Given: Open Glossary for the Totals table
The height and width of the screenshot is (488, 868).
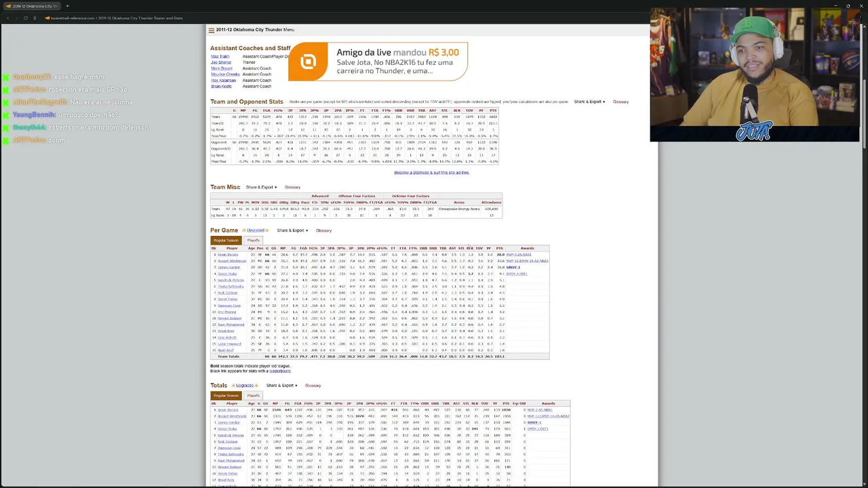Looking at the screenshot, I should tap(313, 386).
